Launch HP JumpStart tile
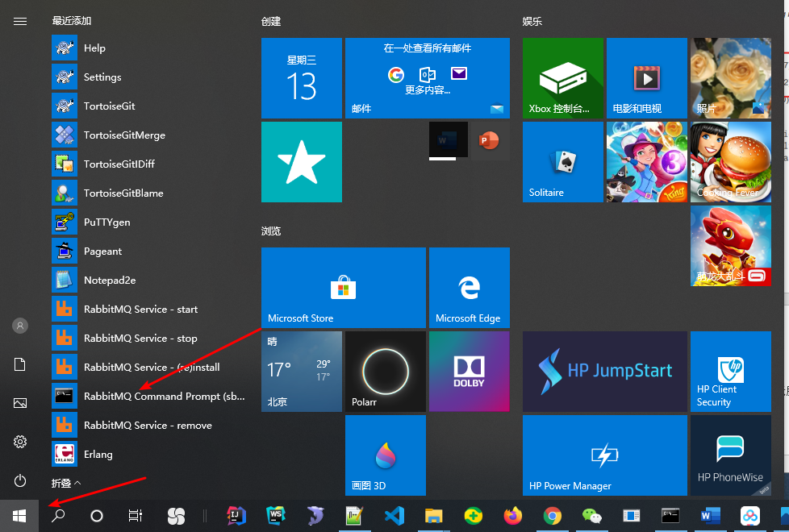 [x=605, y=372]
